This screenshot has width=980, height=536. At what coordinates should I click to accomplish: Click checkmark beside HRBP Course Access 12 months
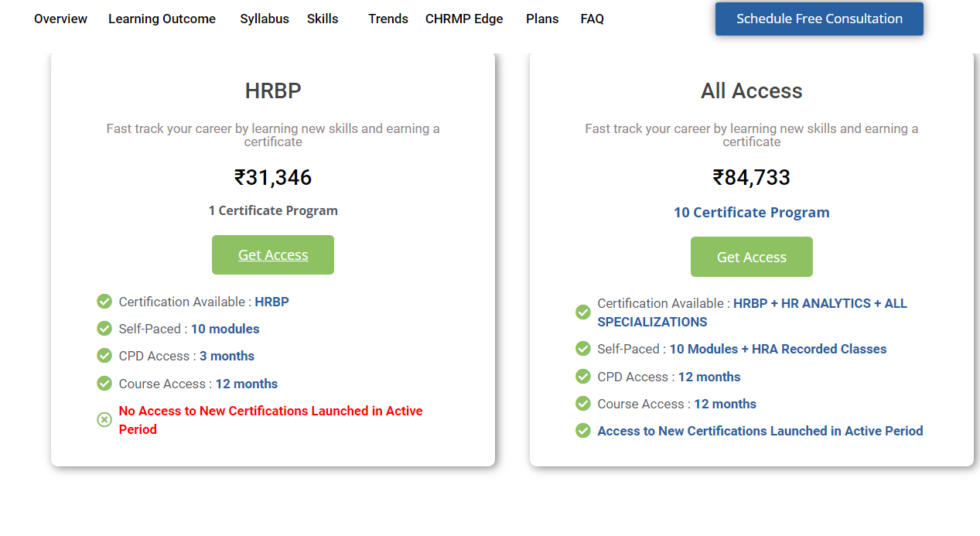click(x=104, y=384)
